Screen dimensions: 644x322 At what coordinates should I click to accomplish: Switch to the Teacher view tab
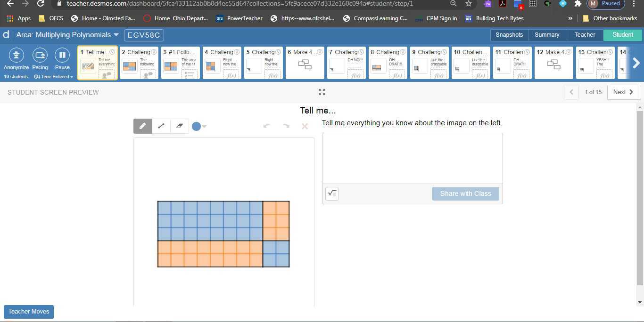(x=585, y=34)
